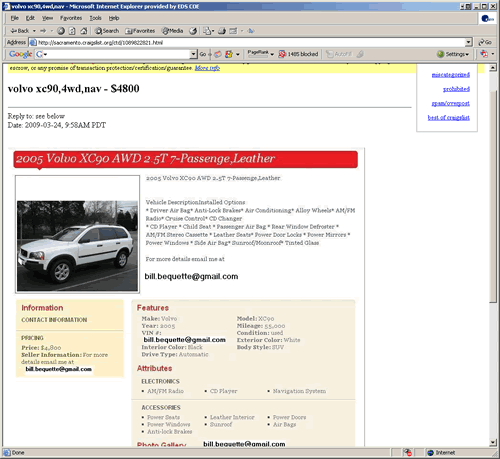Viewport: 500px width, 459px height.
Task: Click the white Volvo XC90 photo
Action: pyautogui.click(x=77, y=246)
